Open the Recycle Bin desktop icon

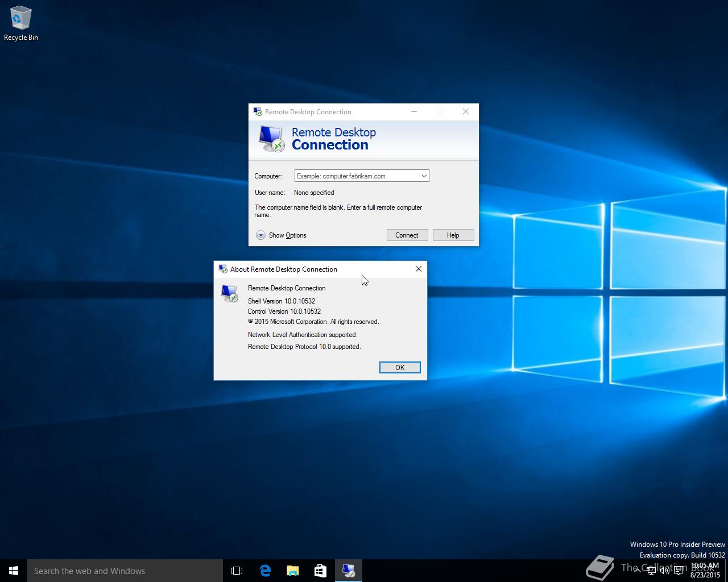click(20, 23)
